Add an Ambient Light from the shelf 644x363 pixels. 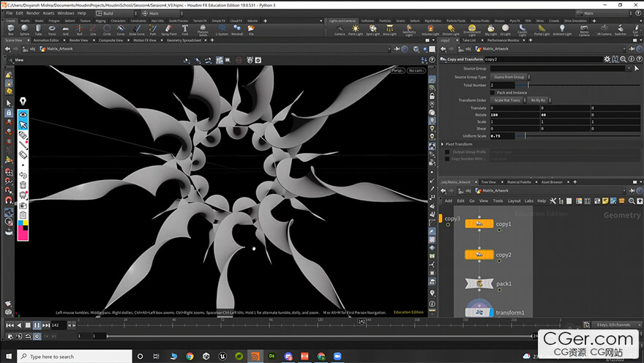click(562, 30)
